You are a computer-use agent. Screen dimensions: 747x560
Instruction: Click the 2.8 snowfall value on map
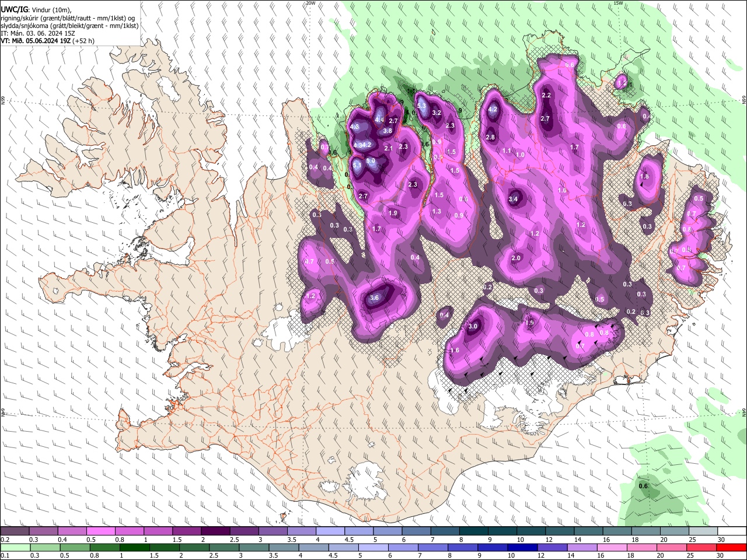pyautogui.click(x=490, y=138)
